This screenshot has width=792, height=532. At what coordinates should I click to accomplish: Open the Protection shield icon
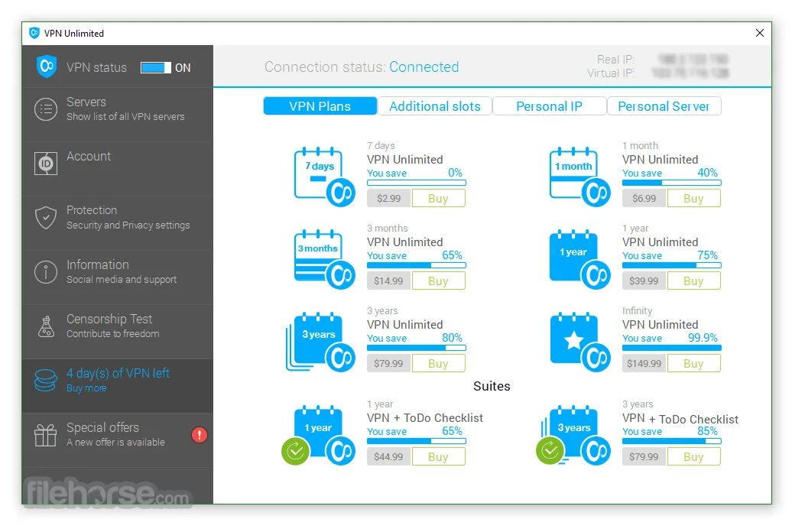pos(45,218)
